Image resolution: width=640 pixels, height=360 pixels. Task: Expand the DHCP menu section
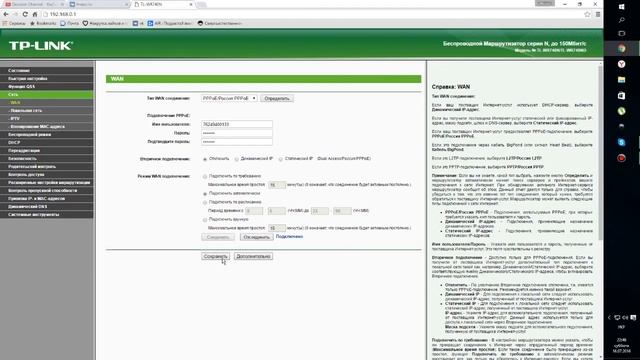point(47,142)
